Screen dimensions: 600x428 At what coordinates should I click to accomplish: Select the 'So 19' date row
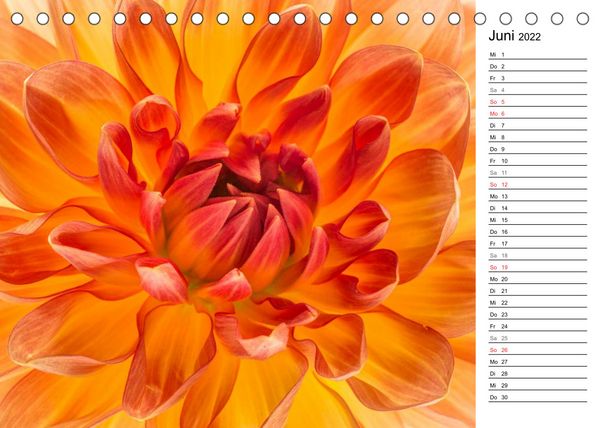[538, 267]
